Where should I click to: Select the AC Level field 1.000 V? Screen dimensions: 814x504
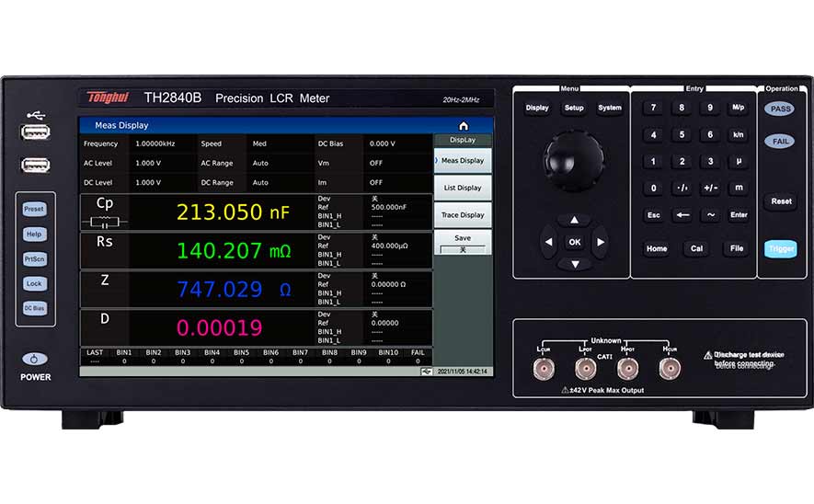(x=148, y=163)
